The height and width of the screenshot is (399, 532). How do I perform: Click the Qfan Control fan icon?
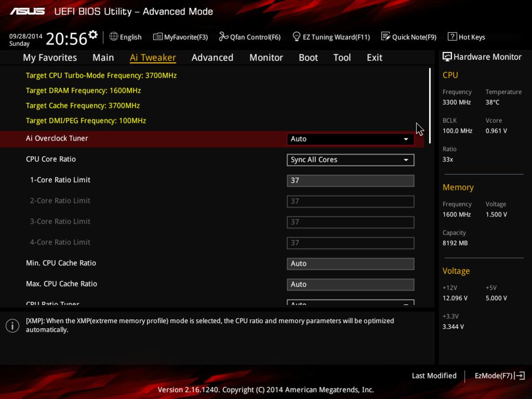tap(224, 36)
